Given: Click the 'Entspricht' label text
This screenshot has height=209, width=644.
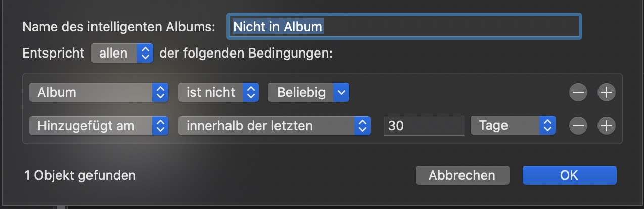Looking at the screenshot, I should click(53, 53).
